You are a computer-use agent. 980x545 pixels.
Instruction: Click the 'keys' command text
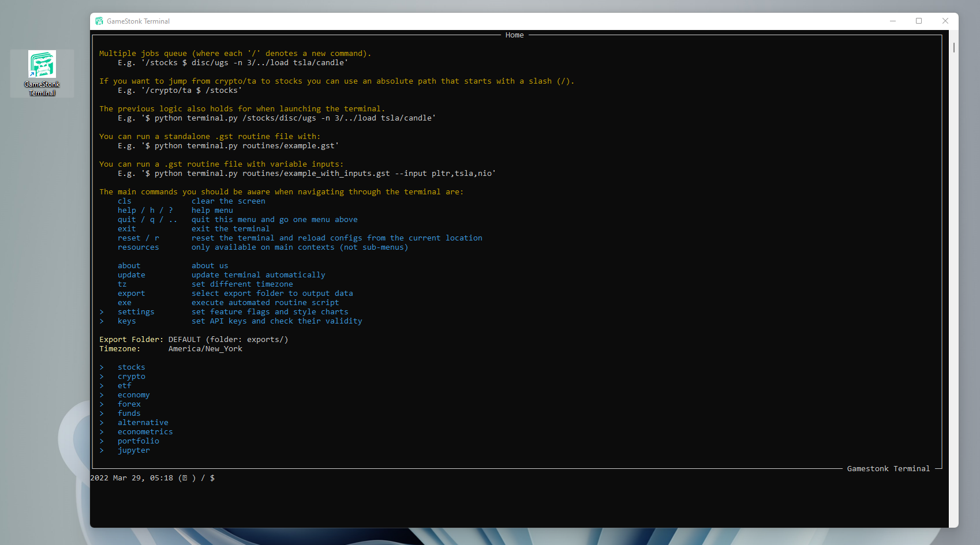127,321
